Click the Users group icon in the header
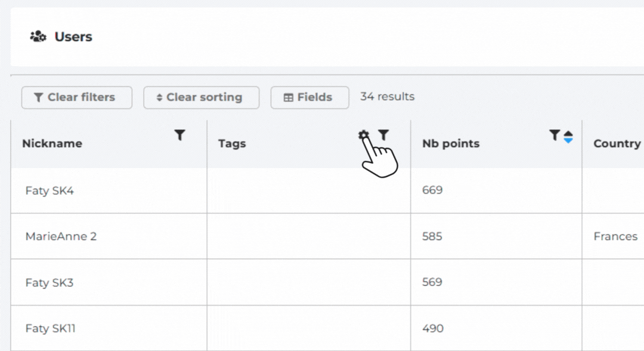 pos(37,36)
